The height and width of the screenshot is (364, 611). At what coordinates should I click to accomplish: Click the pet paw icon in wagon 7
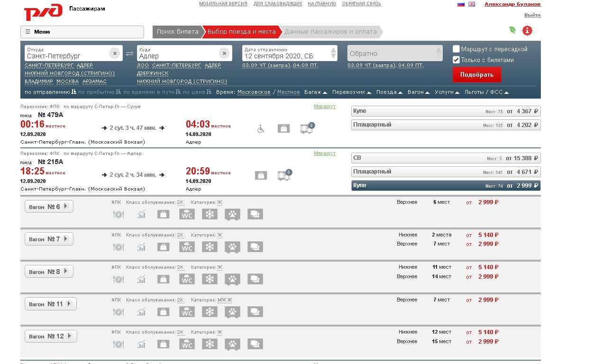232,247
